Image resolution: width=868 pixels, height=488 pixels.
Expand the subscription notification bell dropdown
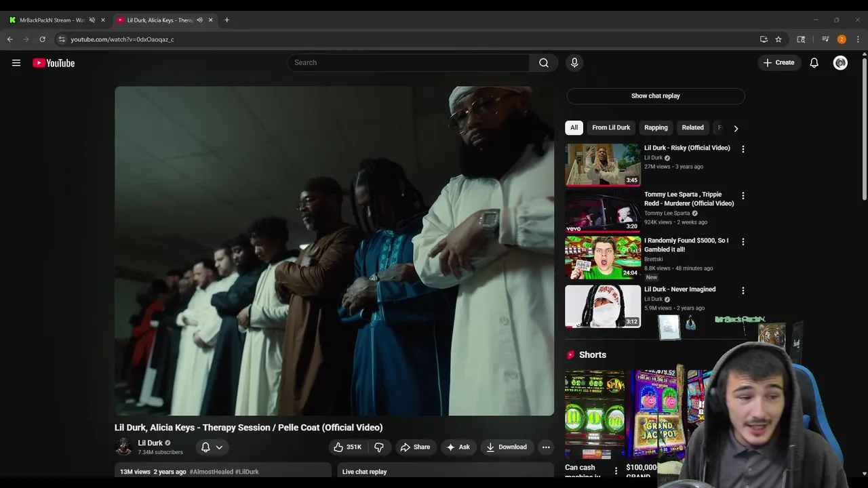212,447
